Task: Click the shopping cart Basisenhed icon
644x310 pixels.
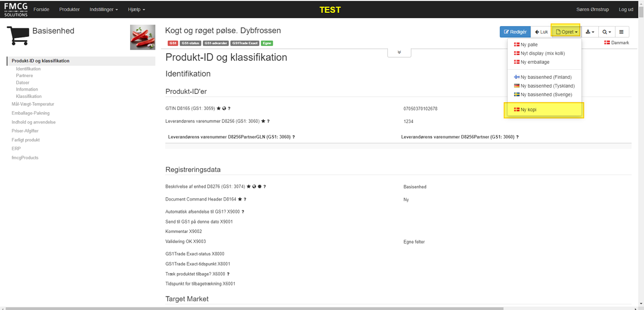Action: [18, 35]
